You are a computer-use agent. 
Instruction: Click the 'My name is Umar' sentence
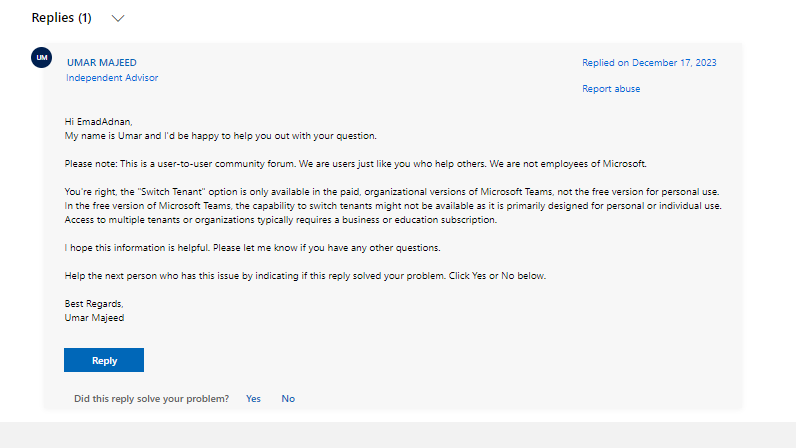[x=220, y=135]
